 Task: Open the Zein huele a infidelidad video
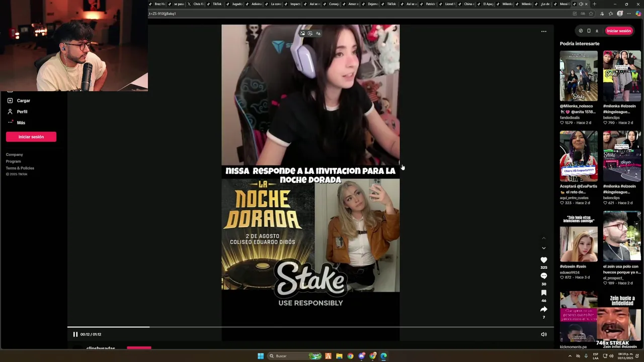[622, 317]
